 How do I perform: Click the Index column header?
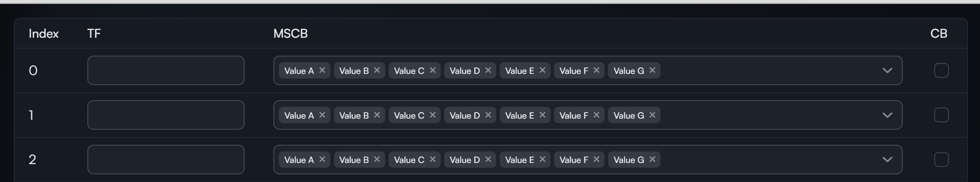43,33
